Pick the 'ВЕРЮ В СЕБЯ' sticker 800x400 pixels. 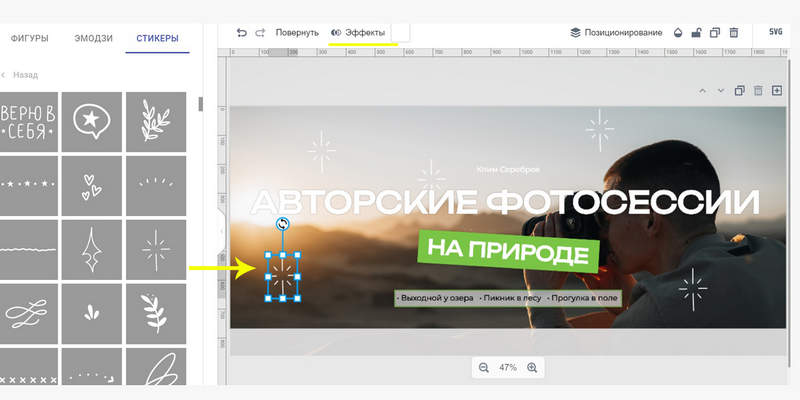pyautogui.click(x=29, y=122)
